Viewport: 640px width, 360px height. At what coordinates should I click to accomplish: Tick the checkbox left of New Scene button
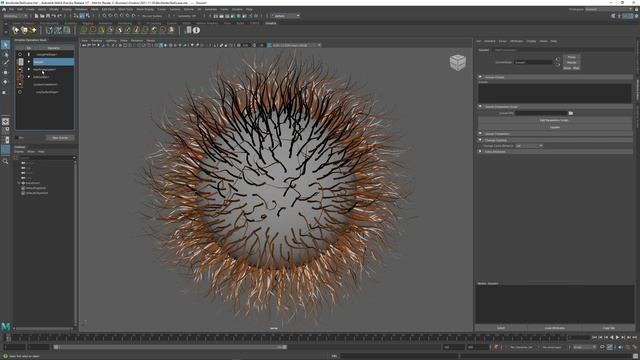[x=17, y=138]
